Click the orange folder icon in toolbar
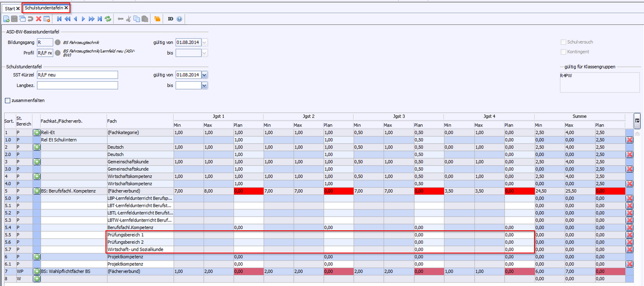 click(x=157, y=19)
